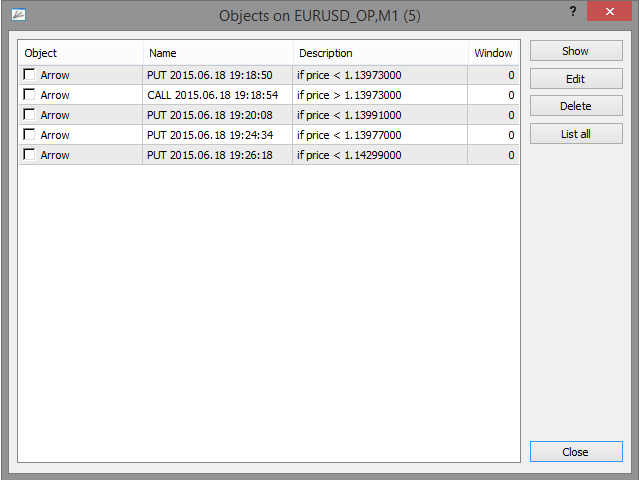The height and width of the screenshot is (480, 640).
Task: Select name PUT 2015.06.18 19:24:34
Action: click(x=210, y=135)
